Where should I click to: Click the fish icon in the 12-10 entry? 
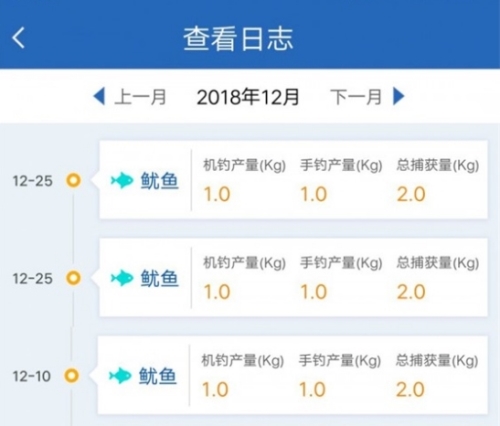click(120, 376)
